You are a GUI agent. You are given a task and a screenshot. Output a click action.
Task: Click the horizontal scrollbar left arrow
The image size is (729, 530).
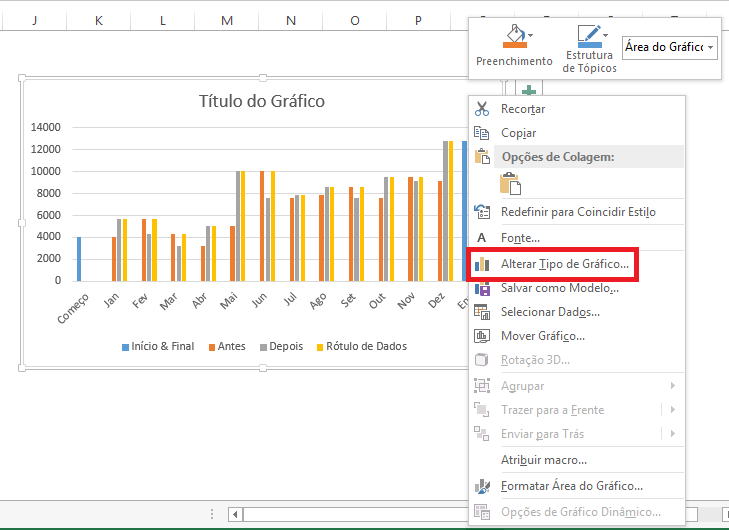click(235, 514)
